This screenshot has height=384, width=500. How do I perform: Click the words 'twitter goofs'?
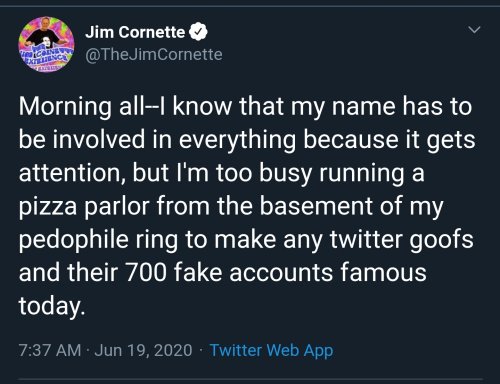pyautogui.click(x=402, y=240)
